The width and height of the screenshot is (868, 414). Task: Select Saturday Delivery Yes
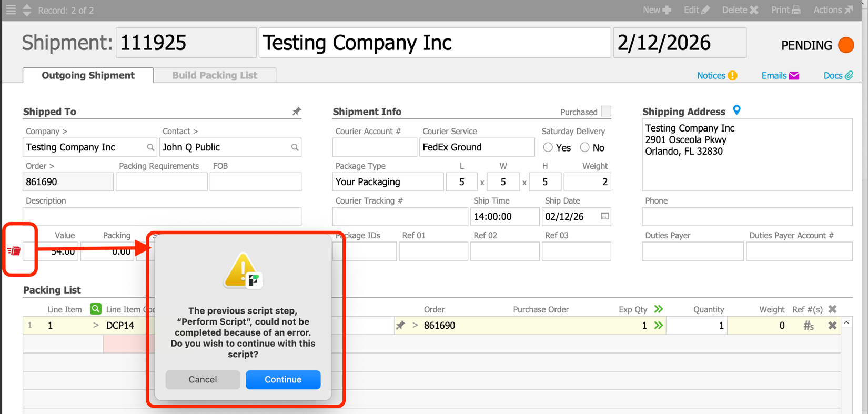[548, 148]
